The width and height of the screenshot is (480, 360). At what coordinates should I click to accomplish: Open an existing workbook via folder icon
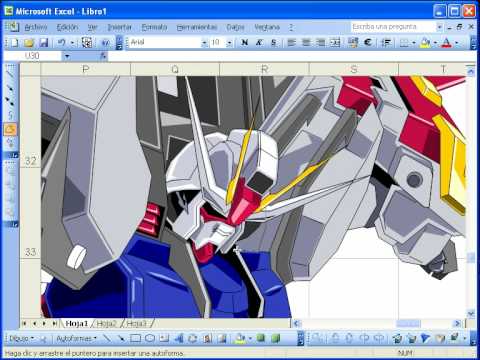tap(29, 42)
